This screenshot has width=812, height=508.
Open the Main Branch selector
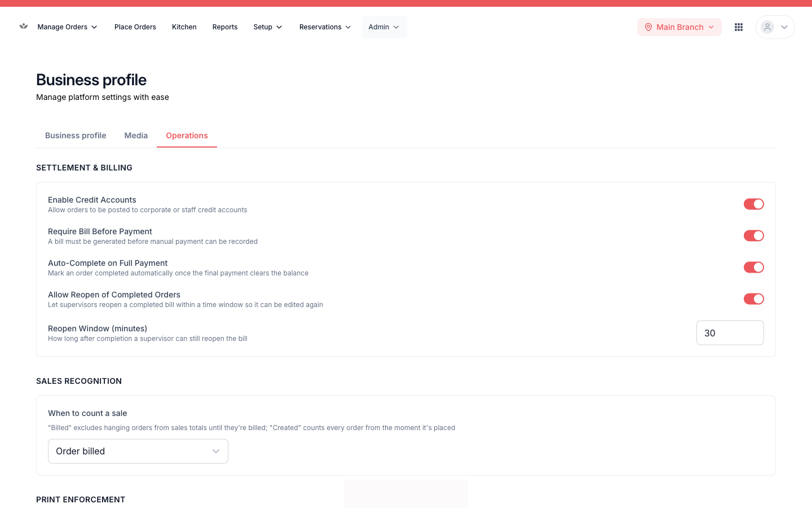679,27
